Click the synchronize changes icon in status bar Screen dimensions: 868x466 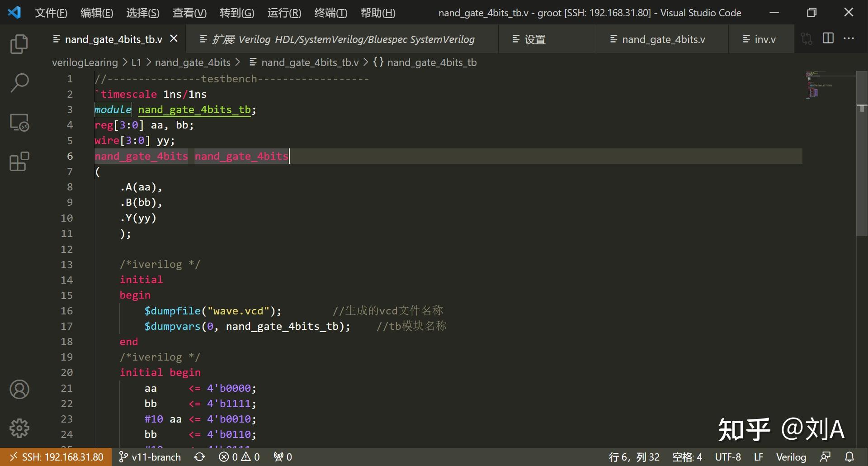click(x=199, y=456)
